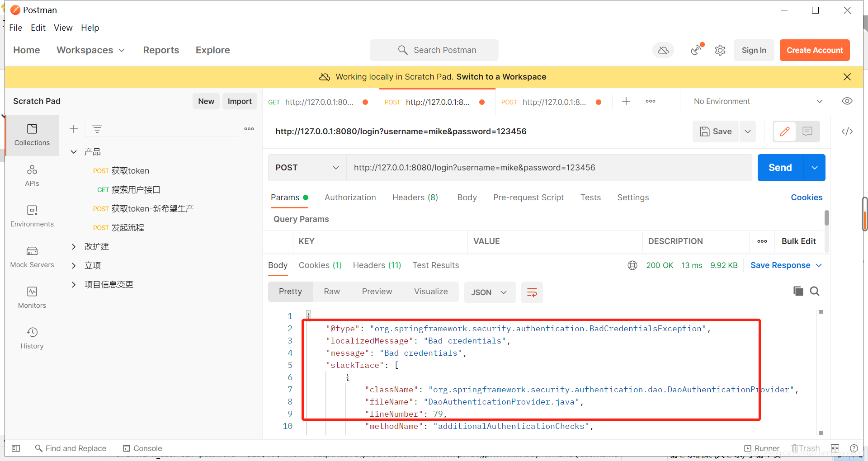Image resolution: width=868 pixels, height=461 pixels.
Task: Click the comment mode icon
Action: [807, 132]
